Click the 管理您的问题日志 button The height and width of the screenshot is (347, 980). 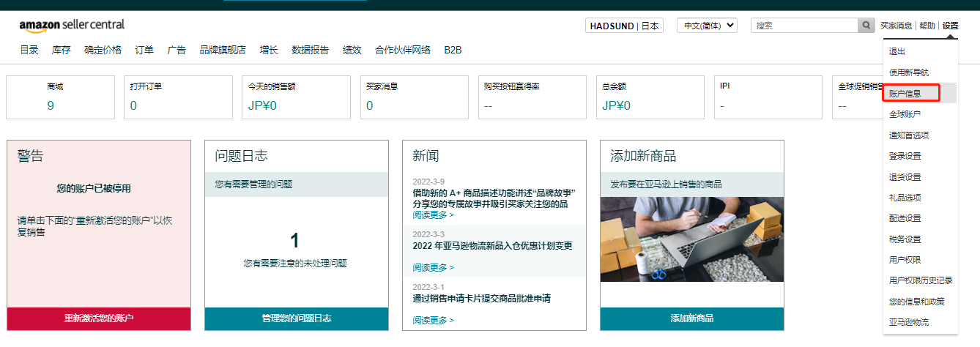[297, 318]
